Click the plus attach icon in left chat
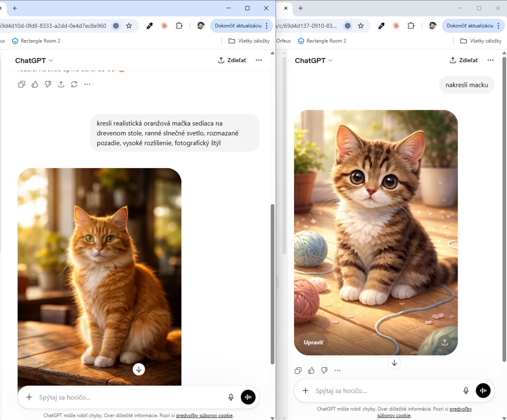Screen dimensions: 507x420 point(29,397)
